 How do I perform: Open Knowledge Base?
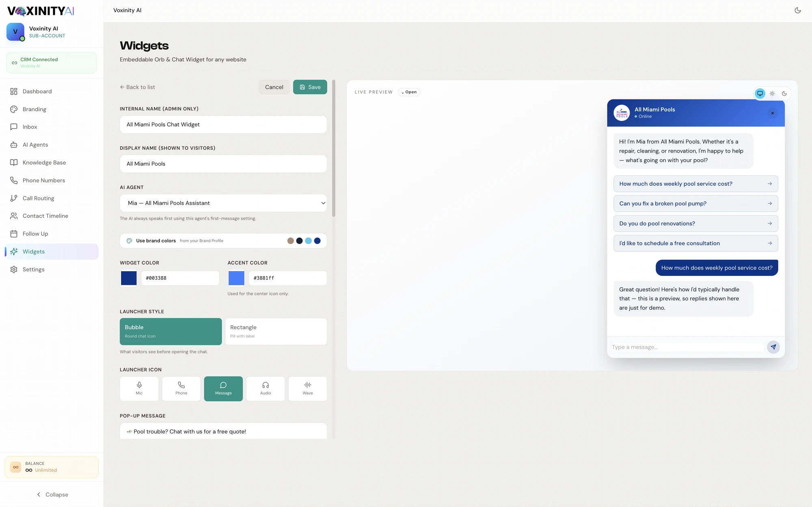[52, 163]
